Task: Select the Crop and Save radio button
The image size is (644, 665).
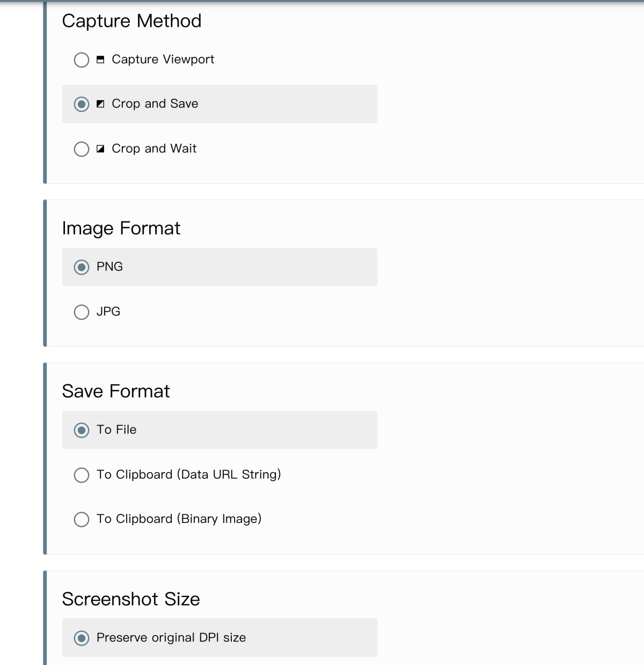Action: pyautogui.click(x=82, y=104)
